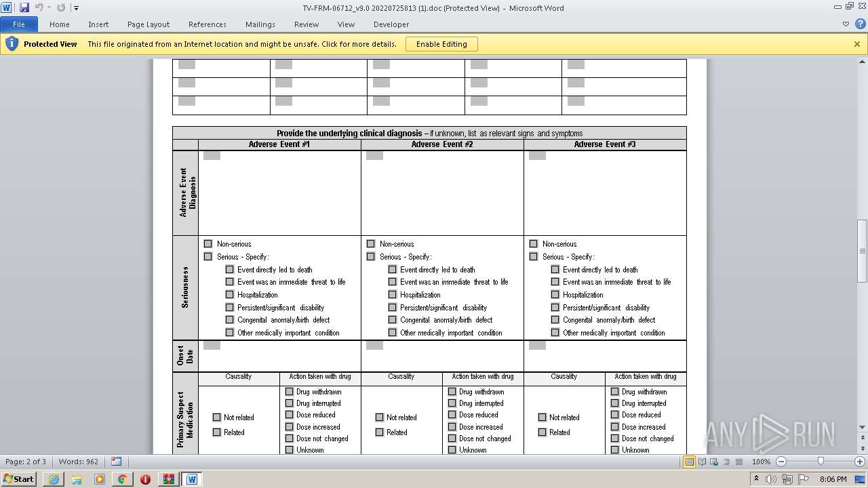Click the 100% zoom level button
This screenshot has height=488, width=868.
click(761, 462)
